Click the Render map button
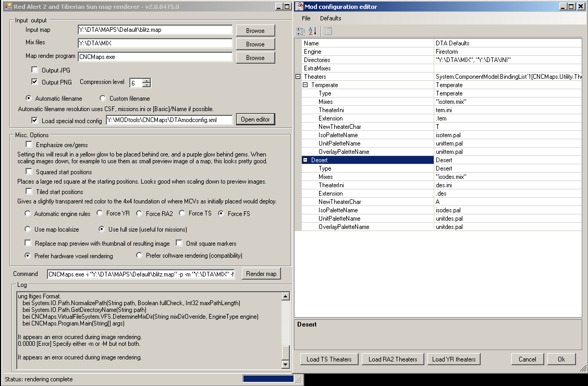Image resolution: width=588 pixels, height=386 pixels. pos(261,274)
